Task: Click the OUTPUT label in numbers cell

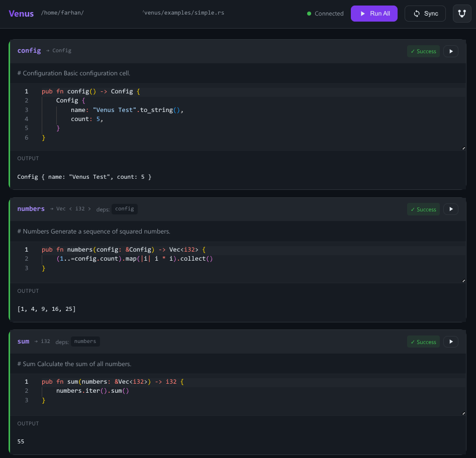Action: pyautogui.click(x=28, y=291)
